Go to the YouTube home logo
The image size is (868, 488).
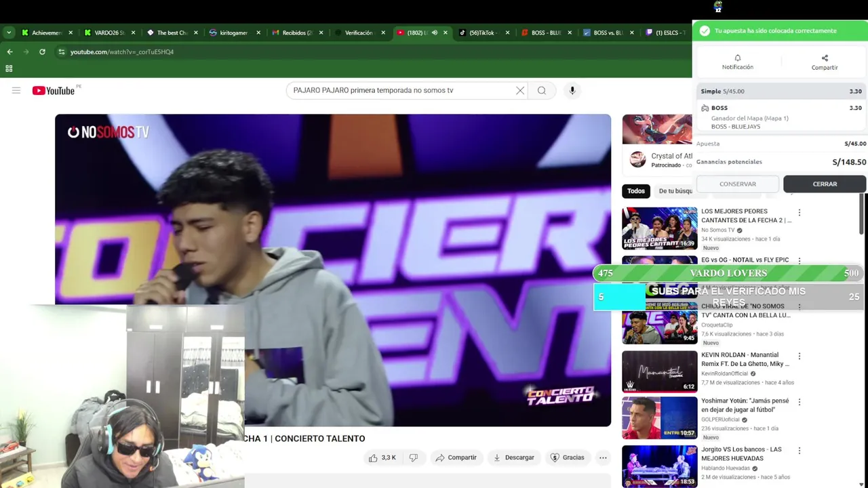[54, 91]
